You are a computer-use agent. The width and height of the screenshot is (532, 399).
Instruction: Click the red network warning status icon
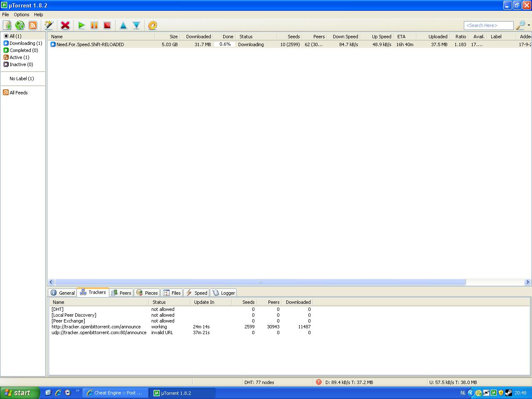(x=319, y=382)
